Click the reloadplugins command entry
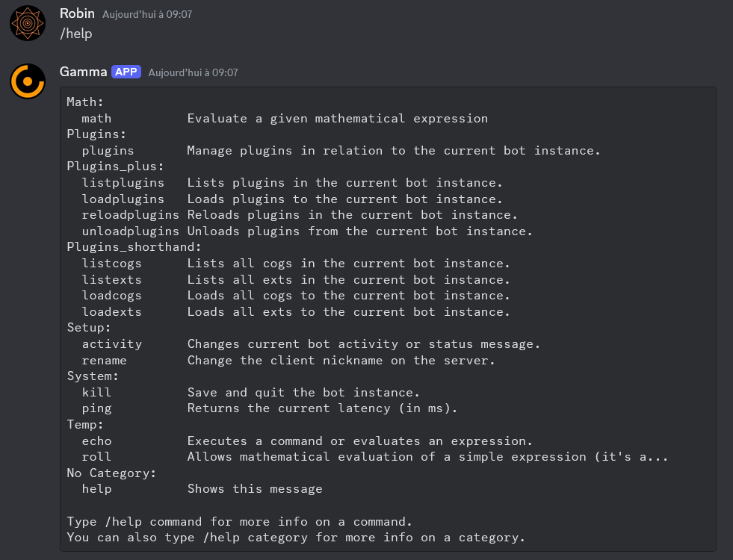The height and width of the screenshot is (560, 733). pyautogui.click(x=130, y=214)
